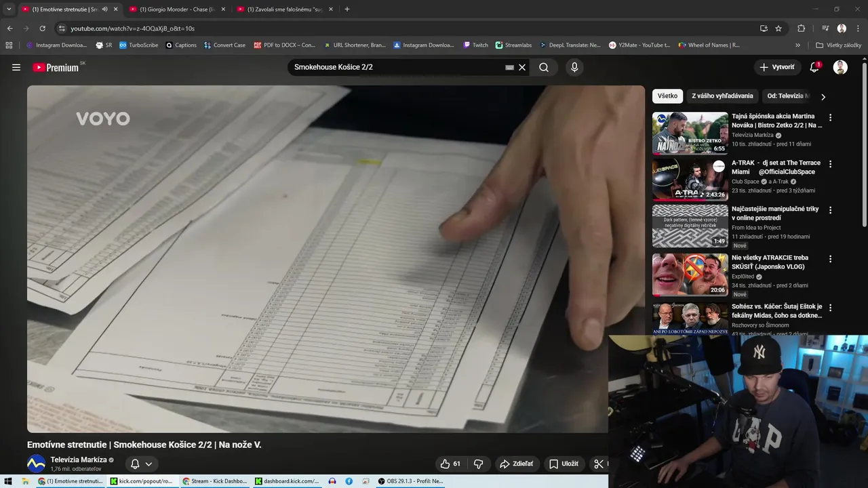Open Najčastejšie manipulačné triky video title
Viewport: 868px width, 488px height.
pyautogui.click(x=775, y=213)
